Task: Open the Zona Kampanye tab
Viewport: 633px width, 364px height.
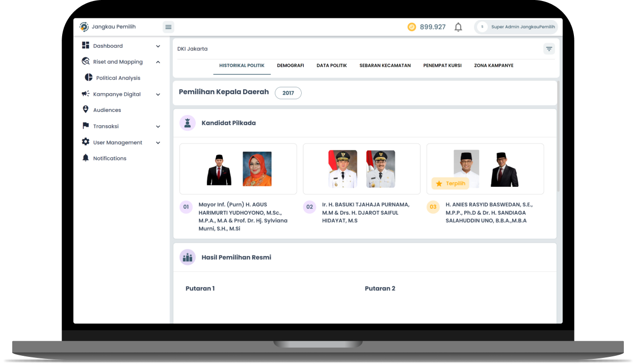Action: (x=493, y=66)
